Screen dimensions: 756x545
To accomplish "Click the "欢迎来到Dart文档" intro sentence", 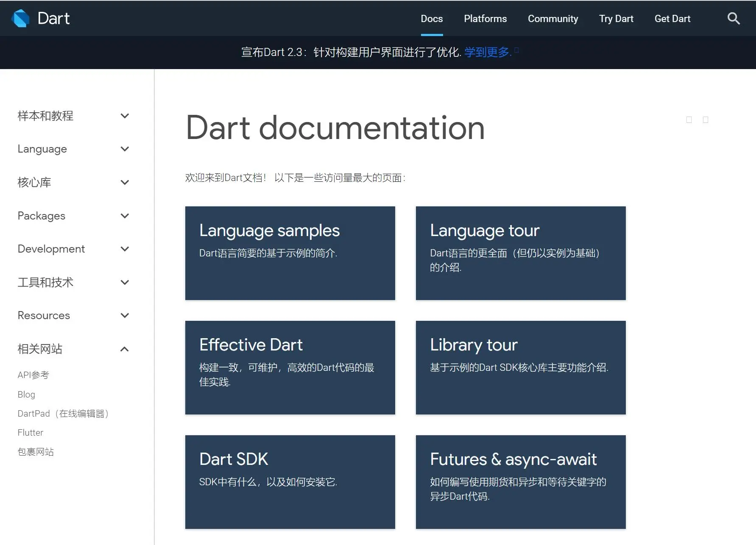I will pyautogui.click(x=296, y=178).
